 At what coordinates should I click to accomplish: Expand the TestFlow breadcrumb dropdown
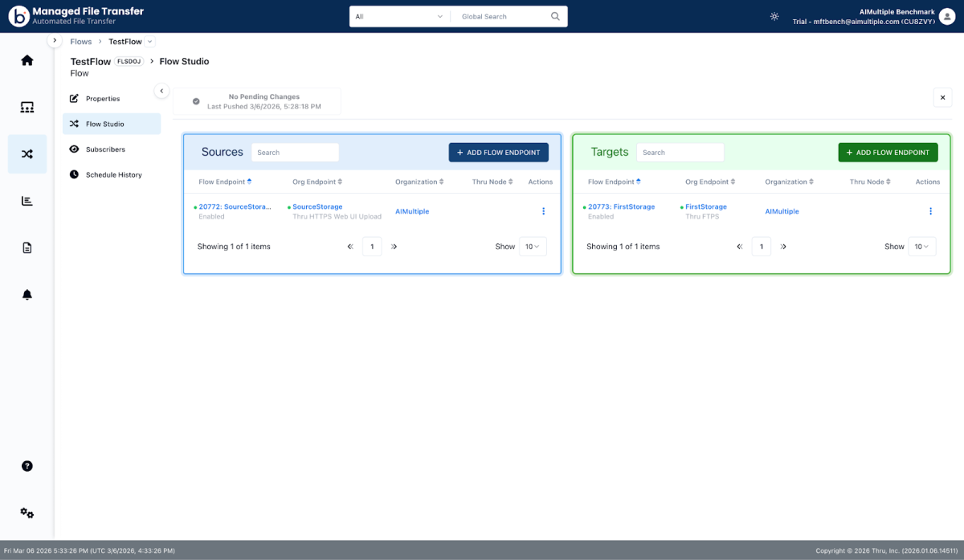150,42
